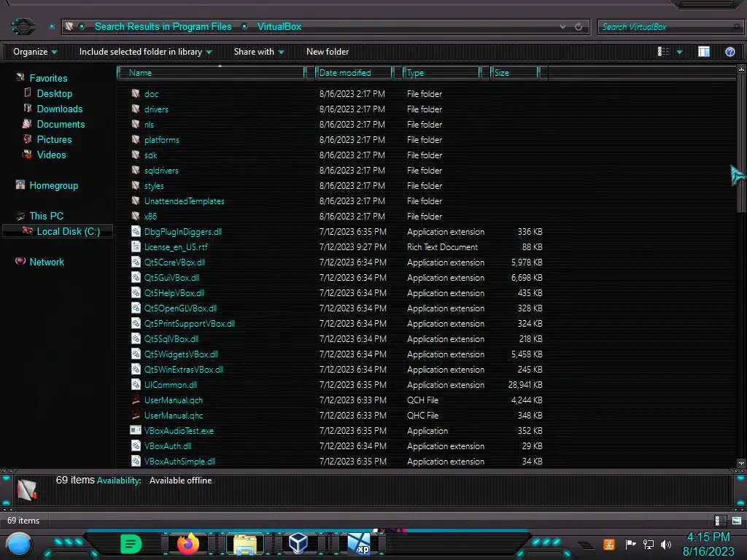The width and height of the screenshot is (747, 560).
Task: Expand the address bar history dropdown
Action: click(x=562, y=27)
